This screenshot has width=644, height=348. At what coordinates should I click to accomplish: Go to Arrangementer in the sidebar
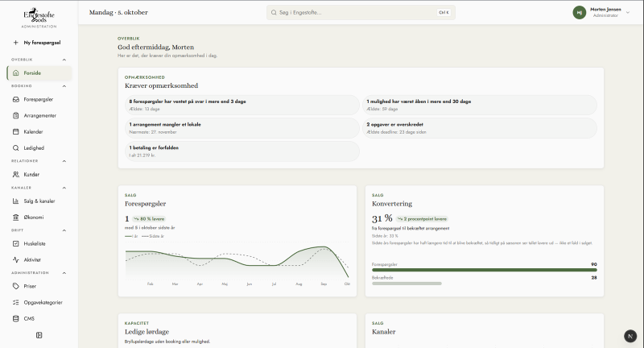point(39,115)
